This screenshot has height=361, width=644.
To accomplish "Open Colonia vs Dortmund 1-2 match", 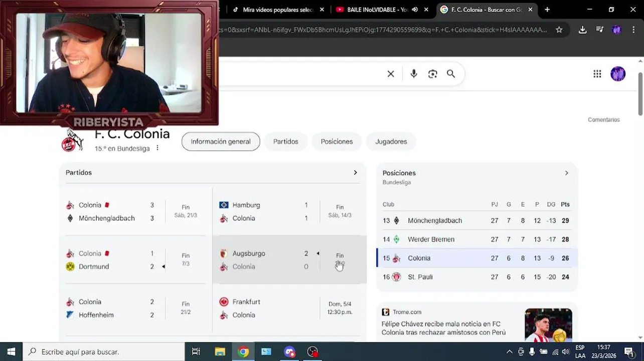I will click(135, 260).
